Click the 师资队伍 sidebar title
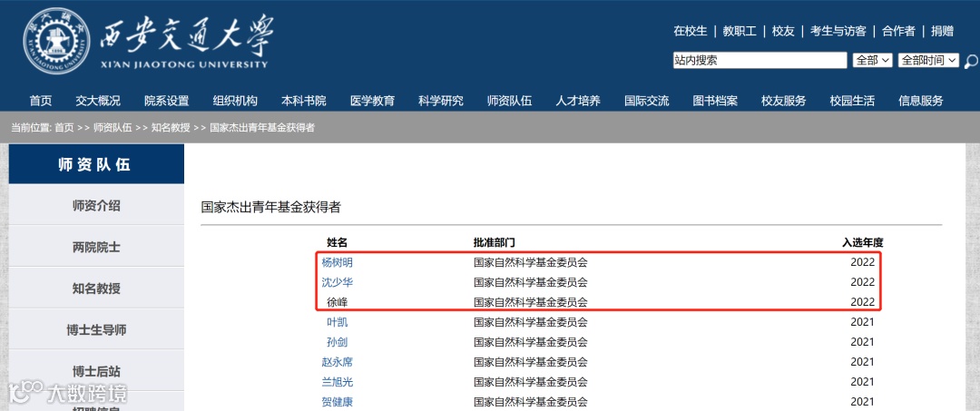This screenshot has width=980, height=411. [96, 164]
